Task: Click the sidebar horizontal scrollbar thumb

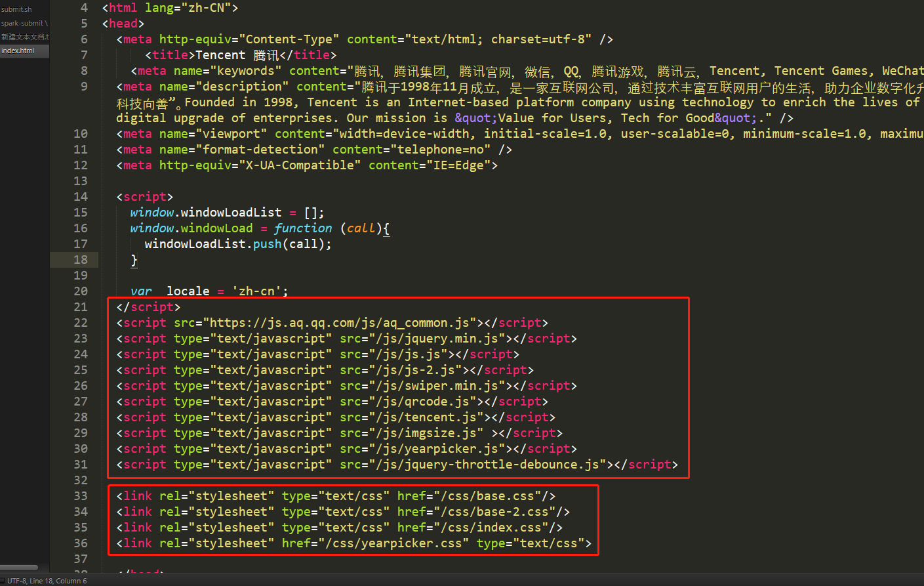Action: tap(19, 568)
